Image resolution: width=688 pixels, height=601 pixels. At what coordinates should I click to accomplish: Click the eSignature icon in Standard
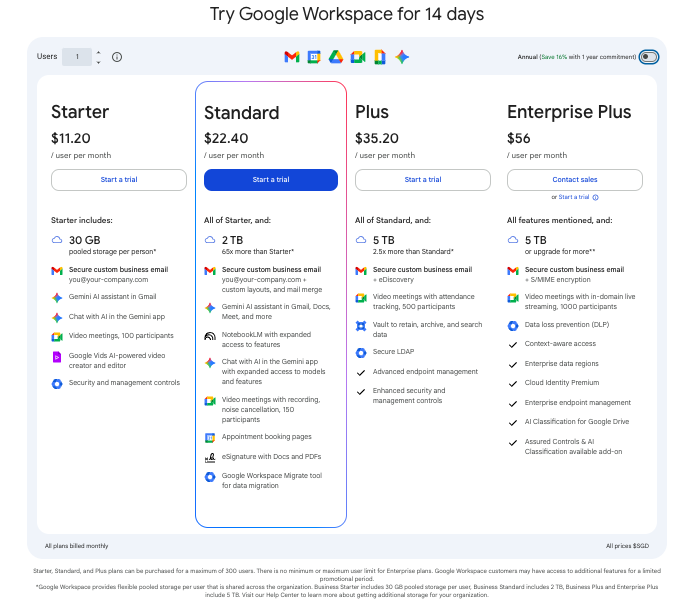tap(210, 458)
